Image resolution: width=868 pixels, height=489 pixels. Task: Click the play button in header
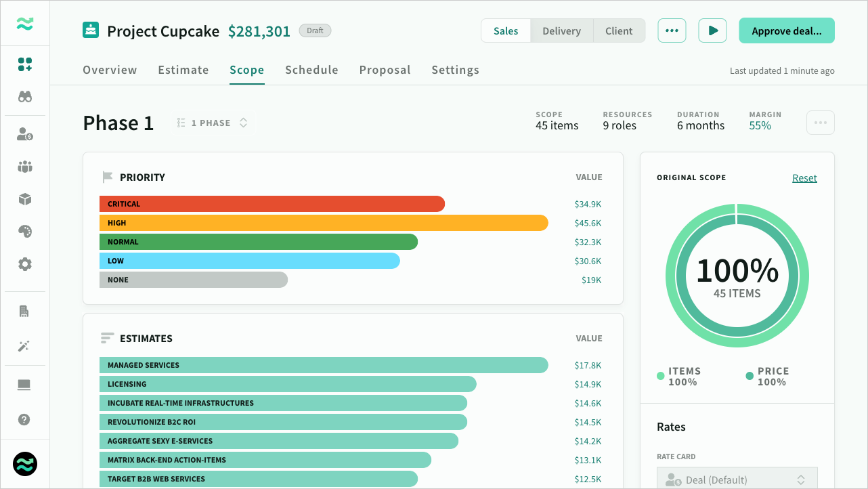coord(712,30)
